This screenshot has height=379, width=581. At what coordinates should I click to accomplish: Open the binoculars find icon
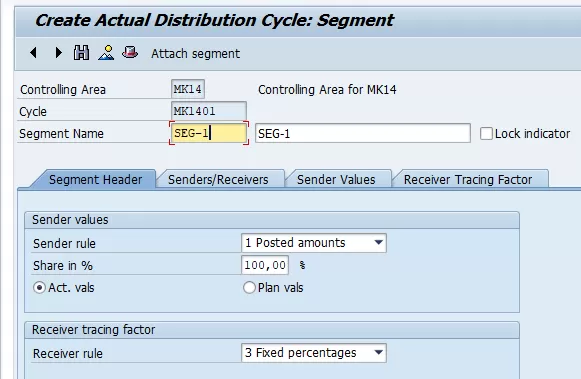click(x=81, y=53)
